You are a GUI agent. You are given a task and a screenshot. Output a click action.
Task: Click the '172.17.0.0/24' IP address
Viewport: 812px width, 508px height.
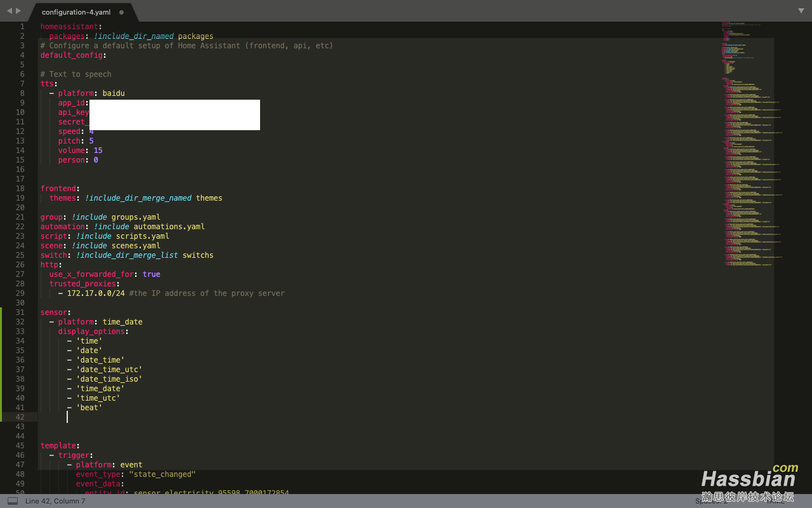(96, 293)
